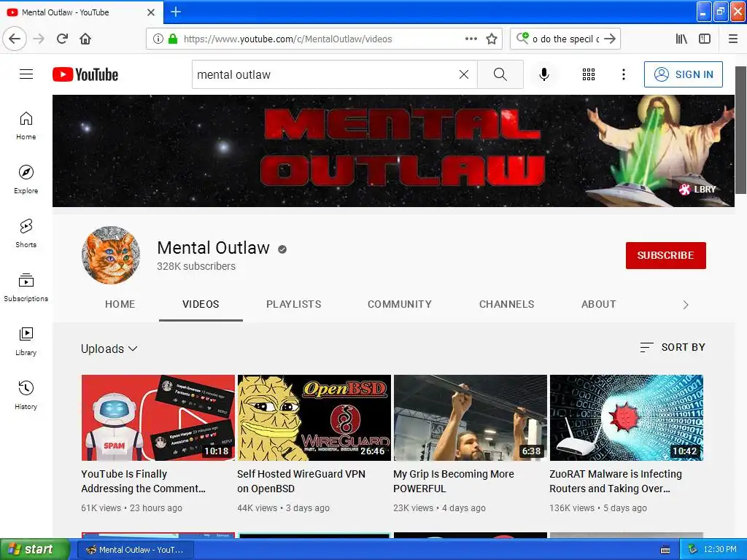Open the Sort By menu
Viewport: 747px width, 560px height.
point(672,347)
